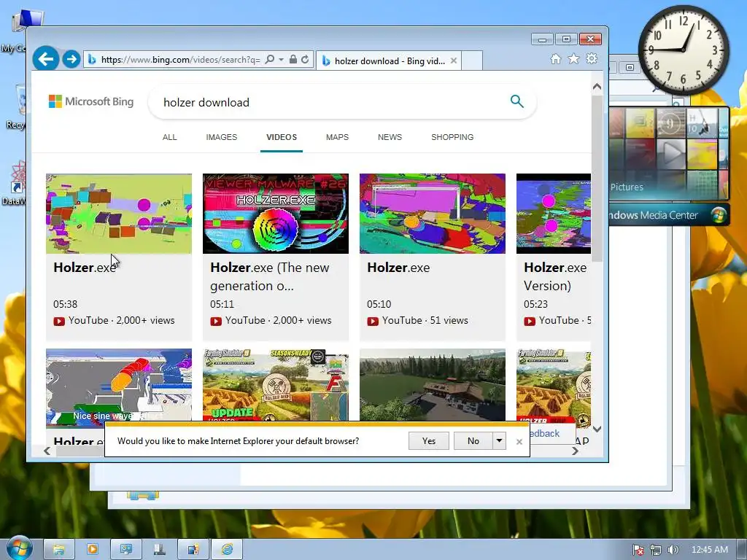Click the vertical scrollbar up arrow
The width and height of the screenshot is (747, 560).
click(597, 87)
